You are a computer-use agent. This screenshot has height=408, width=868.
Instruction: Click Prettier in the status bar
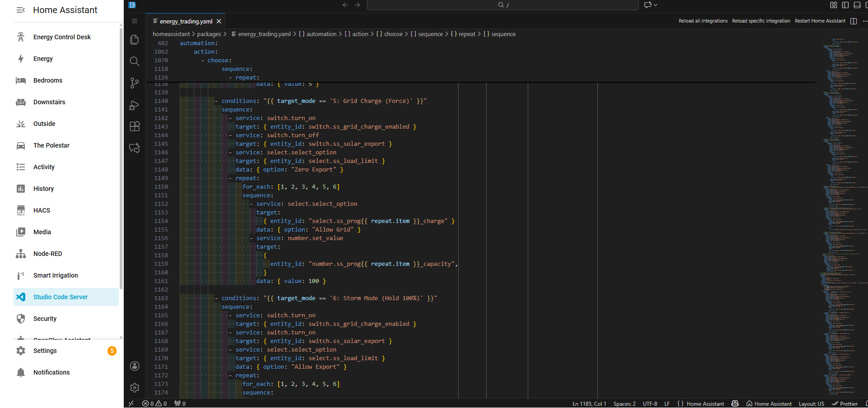point(845,404)
